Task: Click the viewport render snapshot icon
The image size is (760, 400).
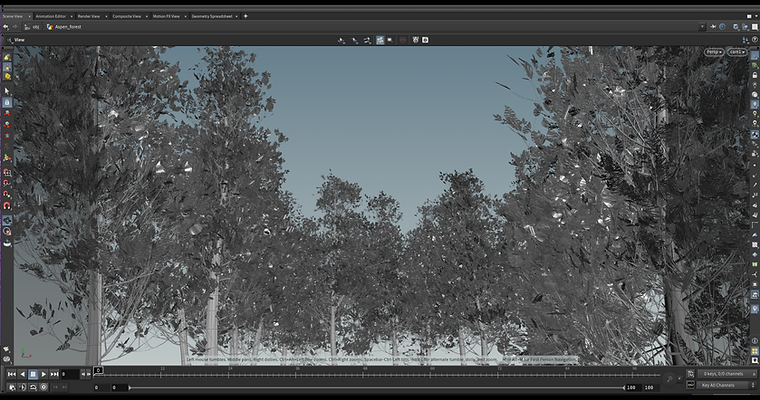Action: click(x=425, y=40)
